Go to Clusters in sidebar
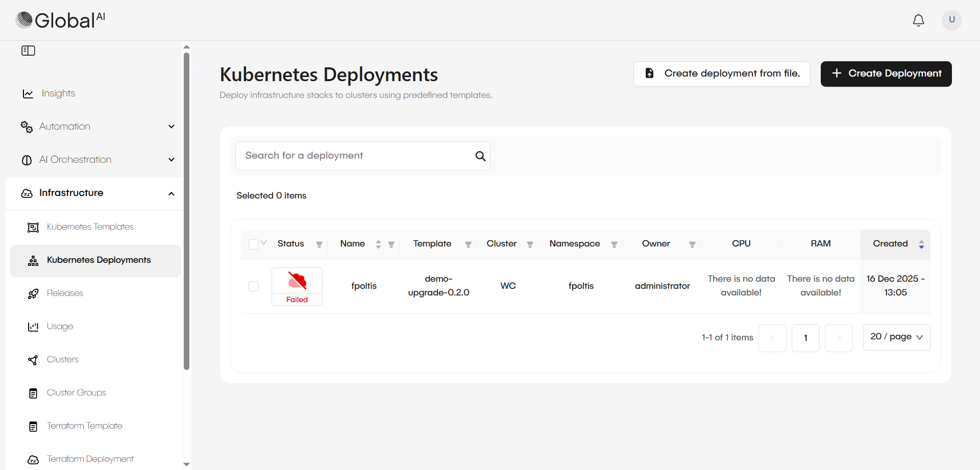Screen dimensions: 980x470 coord(63,360)
